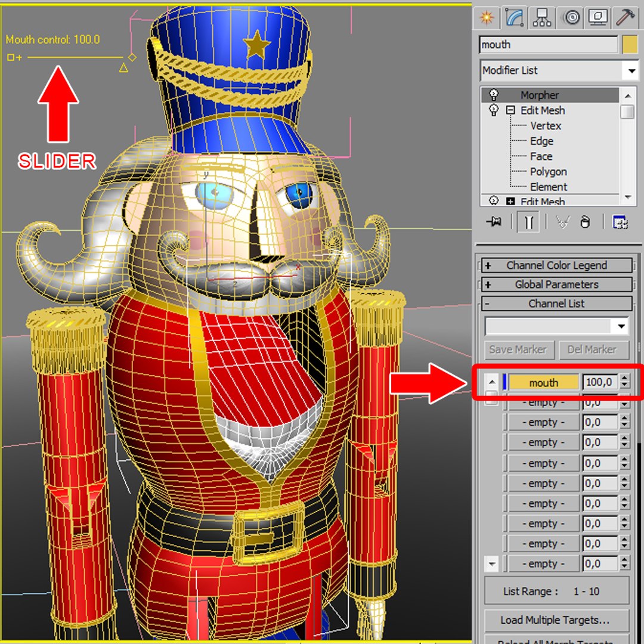This screenshot has width=644, height=644.
Task: Click the Save Marker button
Action: point(519,349)
